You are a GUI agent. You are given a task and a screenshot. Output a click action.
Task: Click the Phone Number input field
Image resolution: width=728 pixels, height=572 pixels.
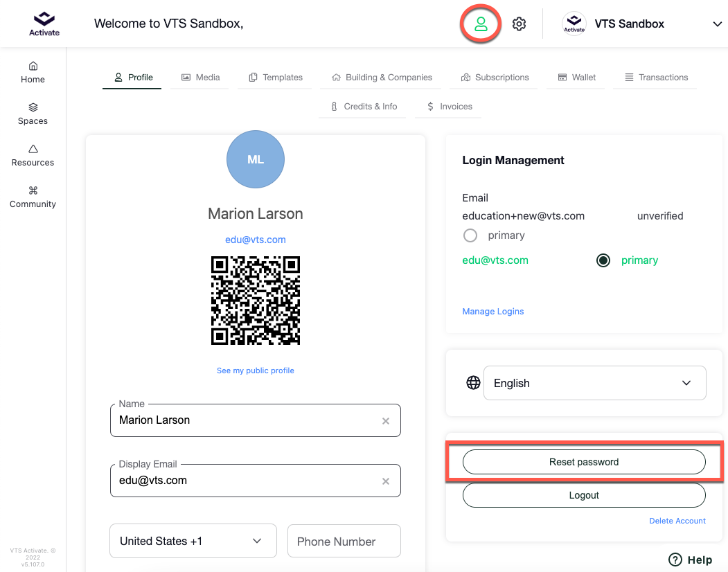(344, 541)
